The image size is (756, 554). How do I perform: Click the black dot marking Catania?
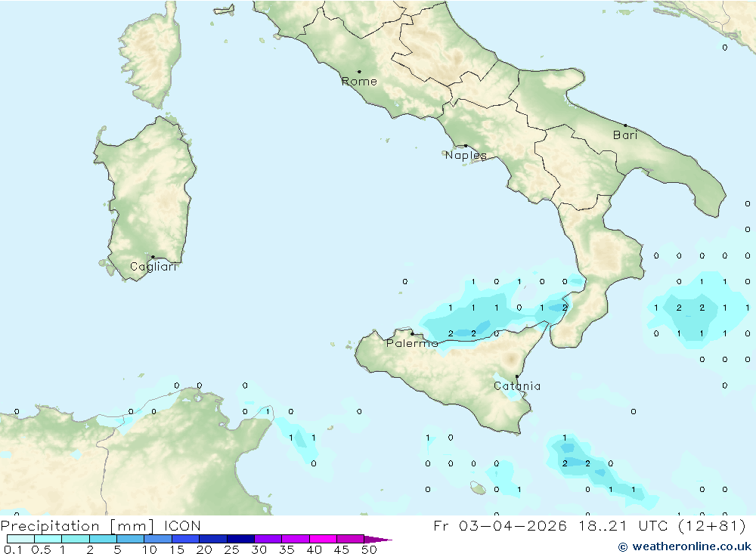point(517,376)
